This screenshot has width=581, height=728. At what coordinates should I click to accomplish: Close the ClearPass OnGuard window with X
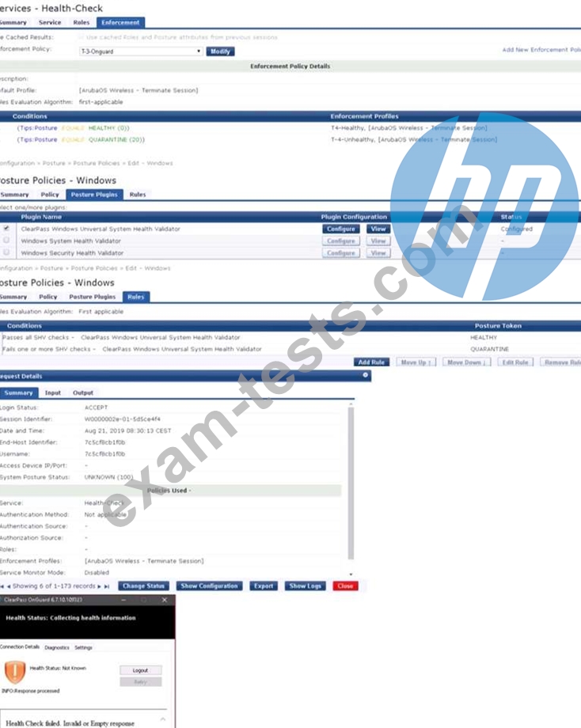tap(165, 600)
